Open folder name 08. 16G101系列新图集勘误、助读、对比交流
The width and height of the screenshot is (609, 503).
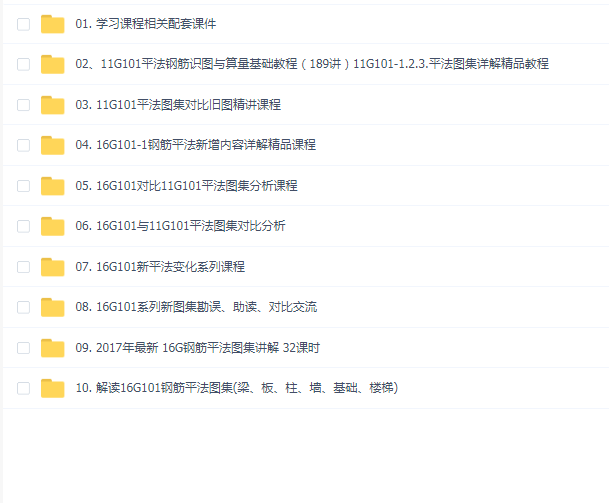tap(196, 307)
